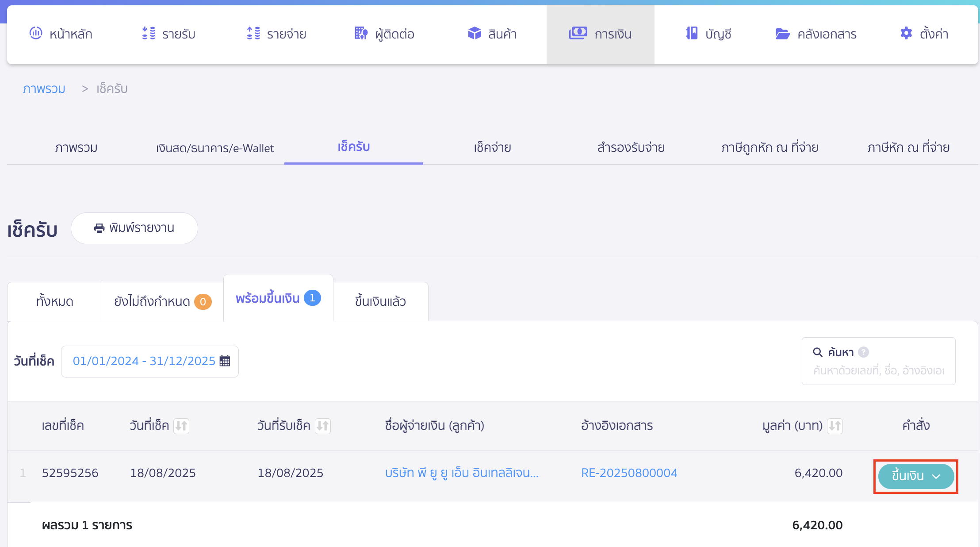The width and height of the screenshot is (980, 547).
Task: Click the customer name บริษัท พี ยู ยู เอ็น link
Action: point(460,473)
